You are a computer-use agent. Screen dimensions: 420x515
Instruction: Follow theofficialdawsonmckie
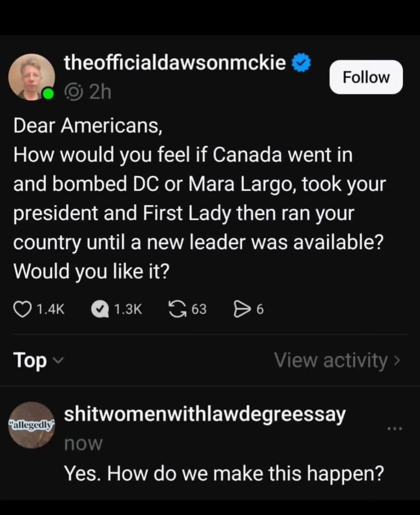pos(366,77)
